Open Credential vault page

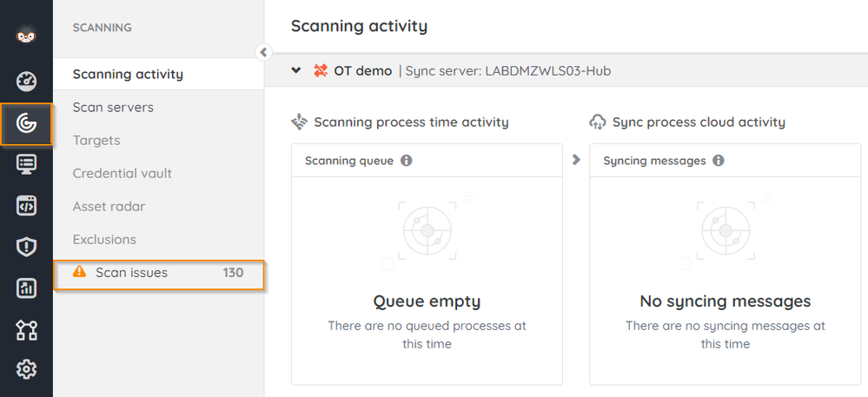[123, 173]
